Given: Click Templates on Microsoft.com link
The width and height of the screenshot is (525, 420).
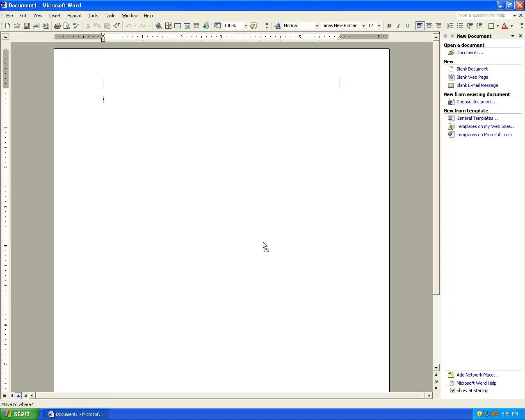Looking at the screenshot, I should 484,135.
